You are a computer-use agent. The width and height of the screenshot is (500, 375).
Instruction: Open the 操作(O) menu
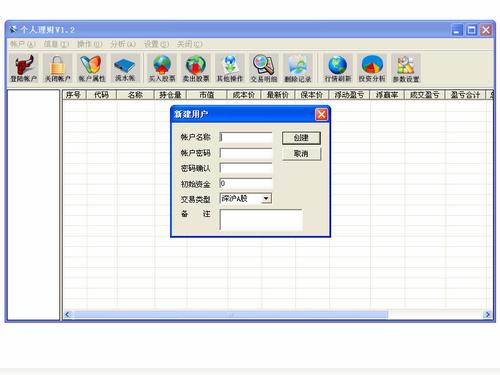click(x=89, y=44)
